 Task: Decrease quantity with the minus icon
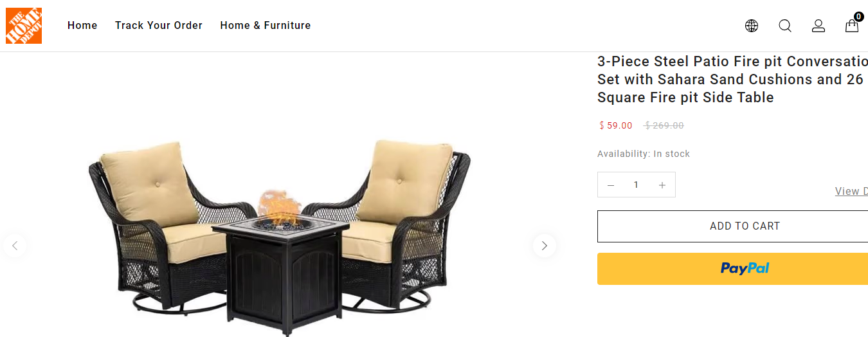611,185
